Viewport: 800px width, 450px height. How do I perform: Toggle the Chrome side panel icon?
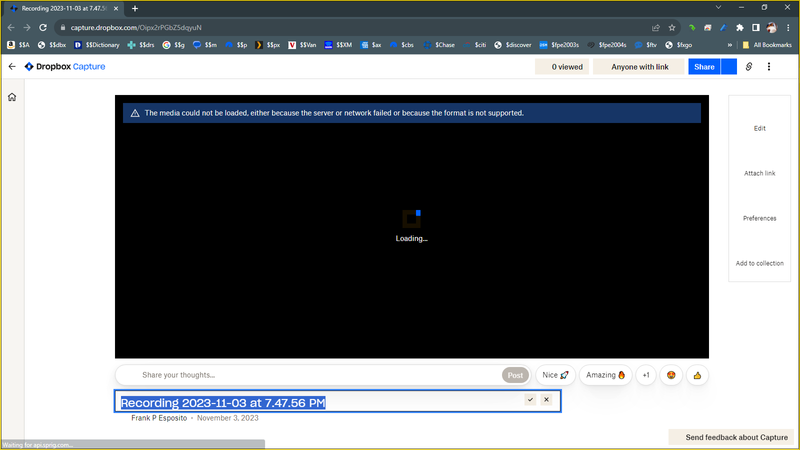click(x=756, y=28)
